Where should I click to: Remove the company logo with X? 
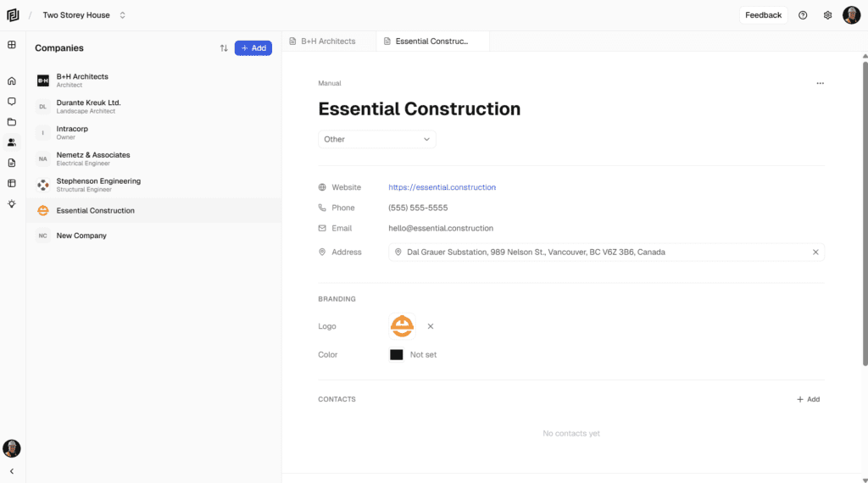click(x=431, y=326)
